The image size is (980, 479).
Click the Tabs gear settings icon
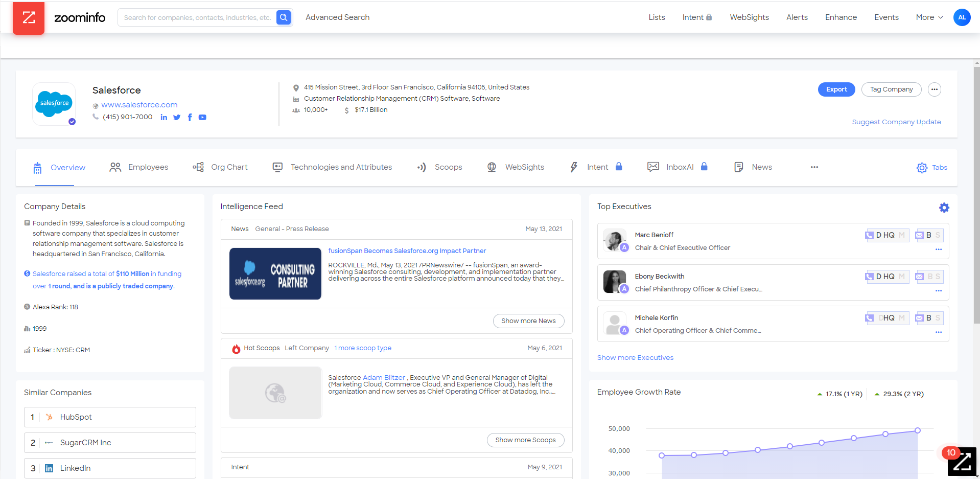tap(922, 168)
